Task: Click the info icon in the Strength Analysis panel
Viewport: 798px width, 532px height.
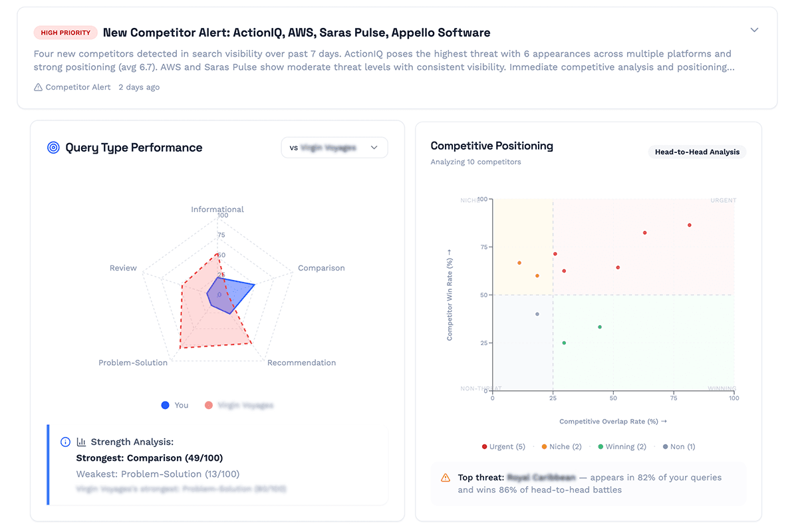Action: coord(65,442)
